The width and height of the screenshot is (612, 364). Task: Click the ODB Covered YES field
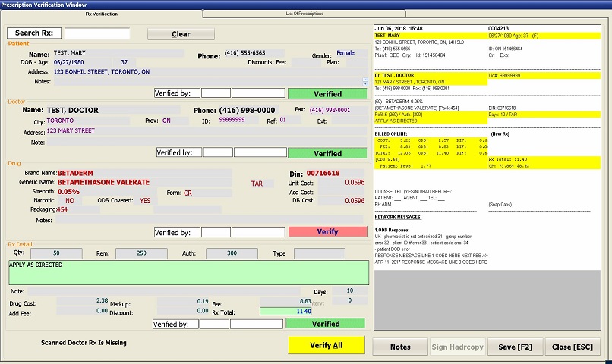(147, 201)
